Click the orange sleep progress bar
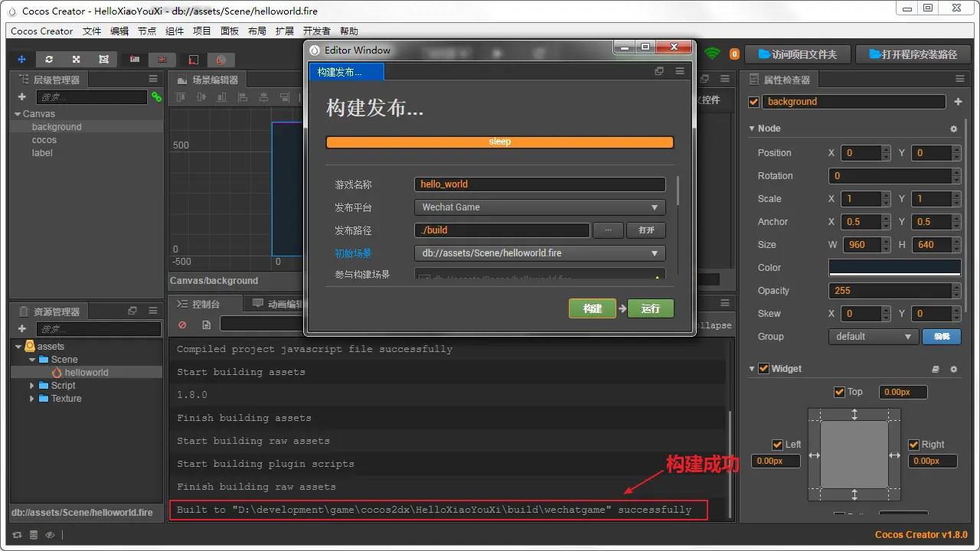 [500, 142]
